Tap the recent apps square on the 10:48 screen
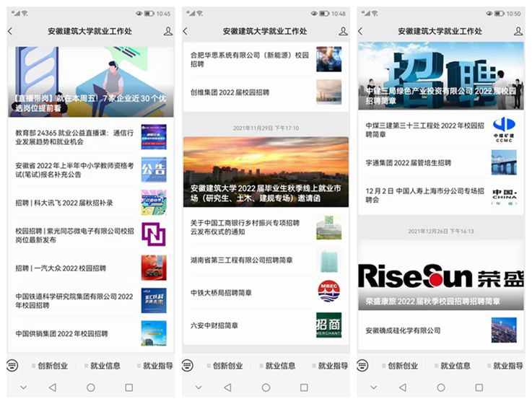Image resolution: width=532 pixels, height=404 pixels. tap(304, 387)
